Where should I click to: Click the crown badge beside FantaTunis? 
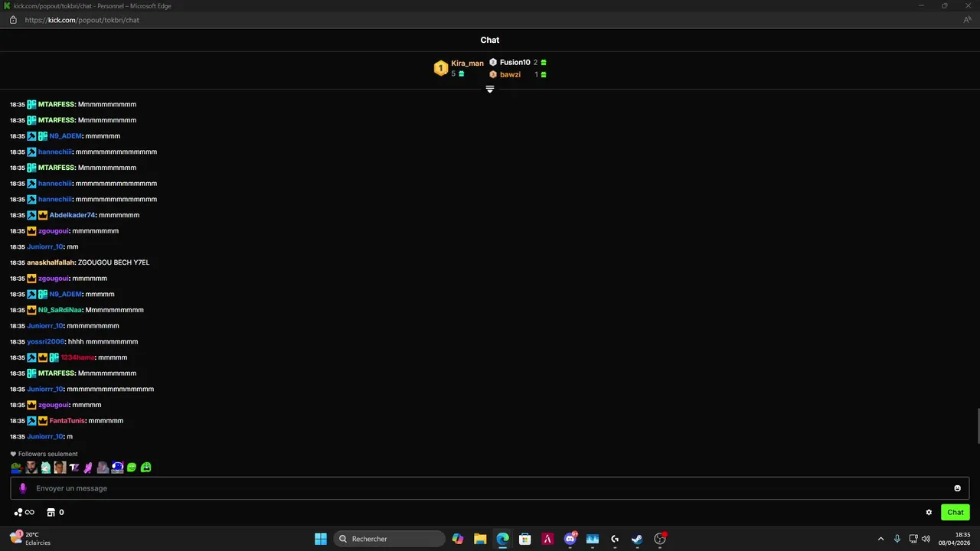pos(43,421)
